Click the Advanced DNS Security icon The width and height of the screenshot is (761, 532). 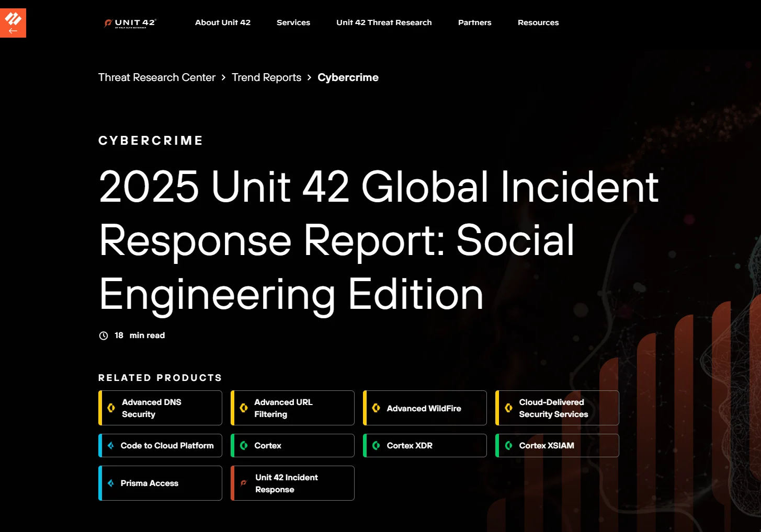[x=111, y=408]
